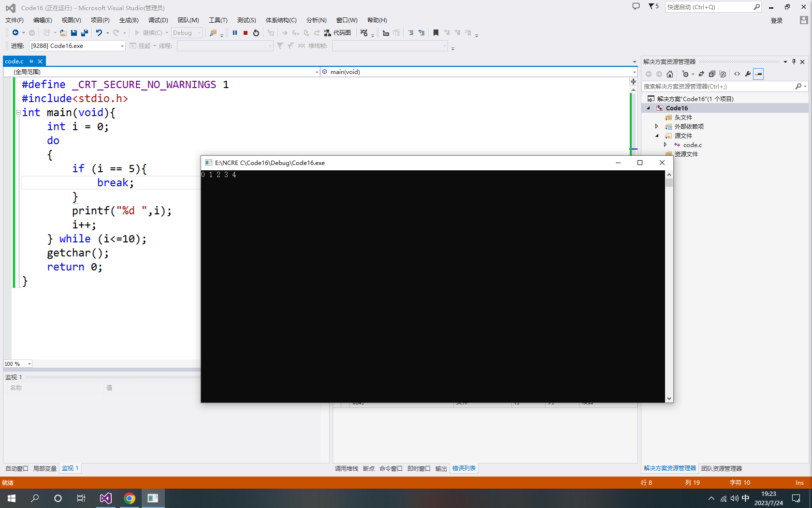Open the feedback speech bubble icon
Viewport: 812px width, 508px height.
point(636,7)
